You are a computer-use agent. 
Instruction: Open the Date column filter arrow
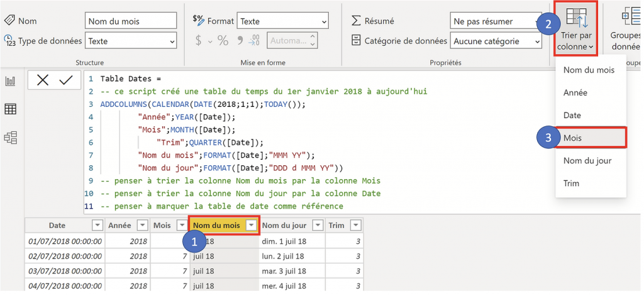click(97, 226)
